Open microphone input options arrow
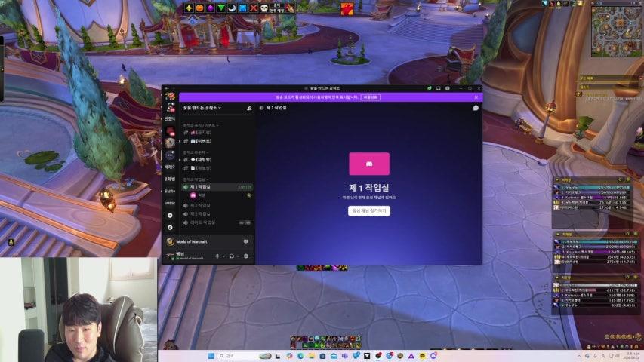The image size is (644, 362). tap(223, 256)
